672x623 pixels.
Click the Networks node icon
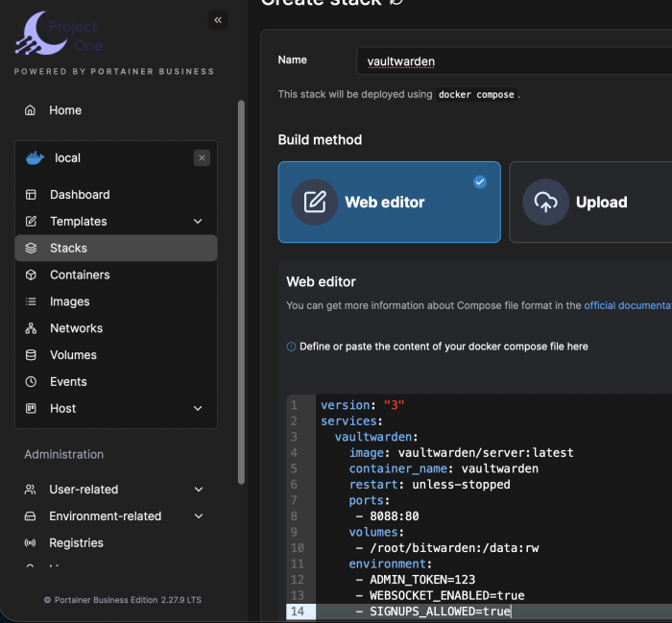(31, 328)
